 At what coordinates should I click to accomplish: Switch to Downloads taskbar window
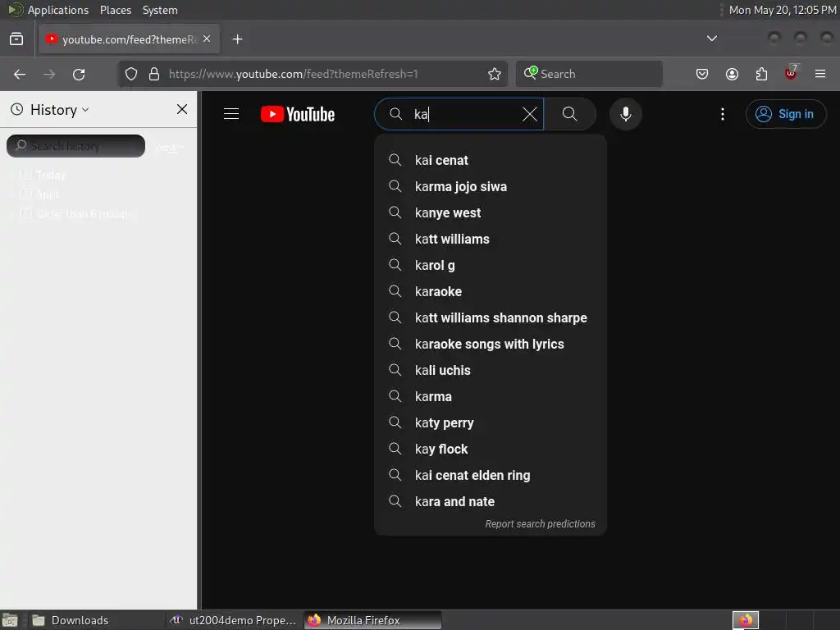coord(95,620)
